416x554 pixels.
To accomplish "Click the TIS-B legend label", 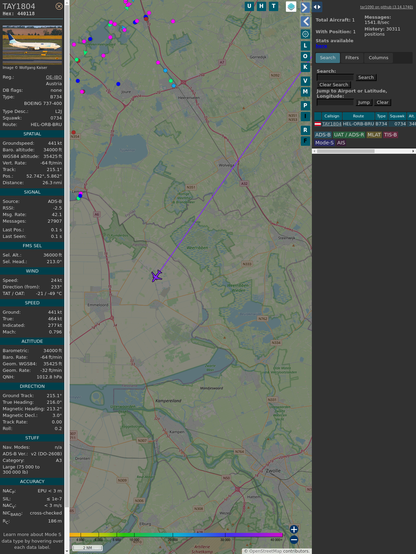I will [x=390, y=135].
